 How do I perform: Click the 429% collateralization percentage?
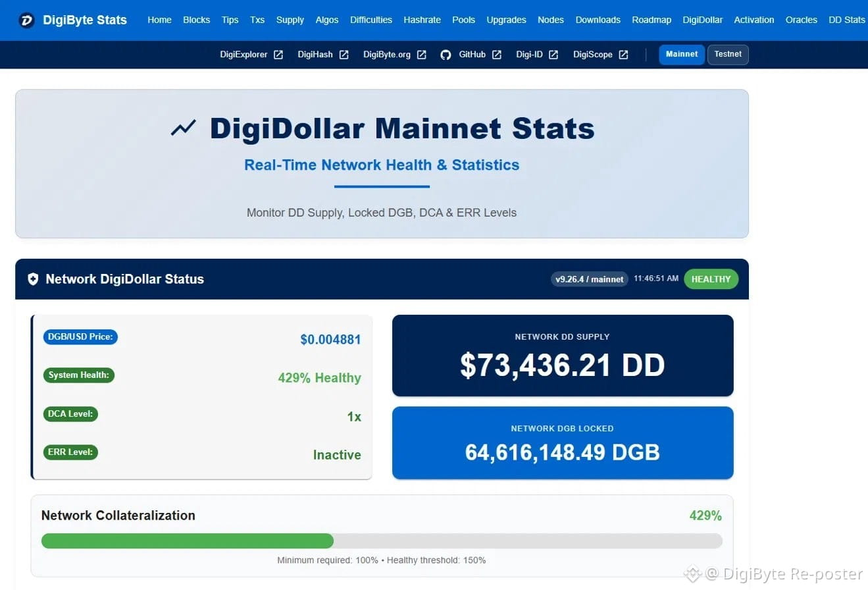point(705,516)
